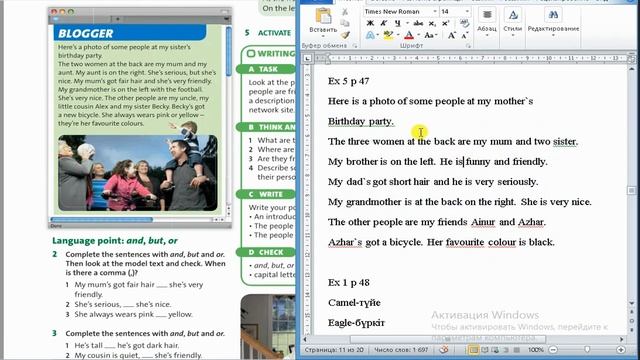The width and height of the screenshot is (640, 360).
Task: Click the A TASK heading in Writing guide
Action: tap(266, 69)
